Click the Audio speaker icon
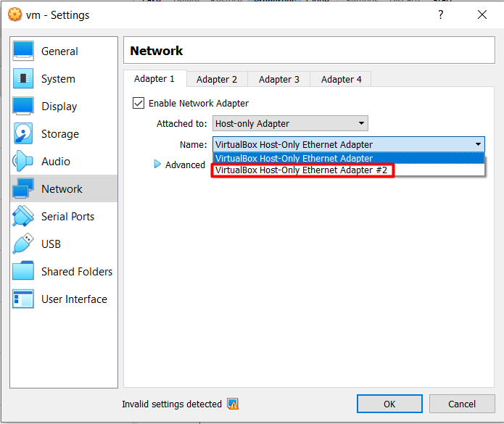Screen dimensions: 504x424 pos(22,161)
